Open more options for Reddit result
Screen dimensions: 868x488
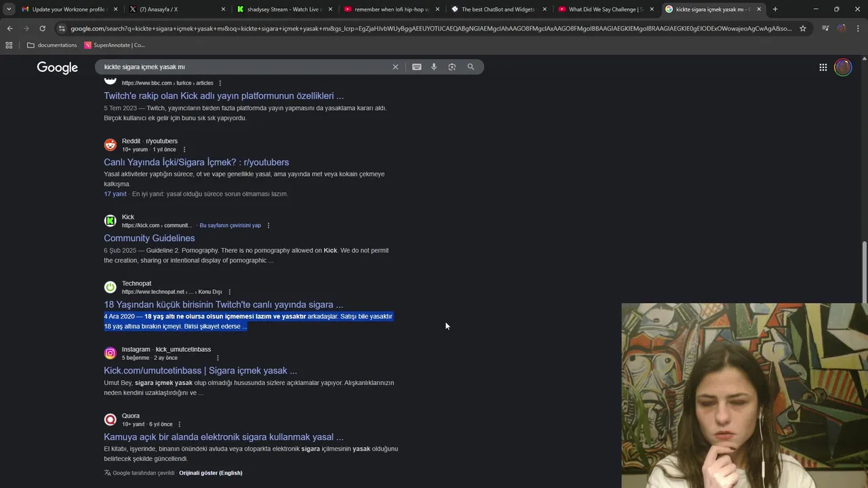pos(184,150)
